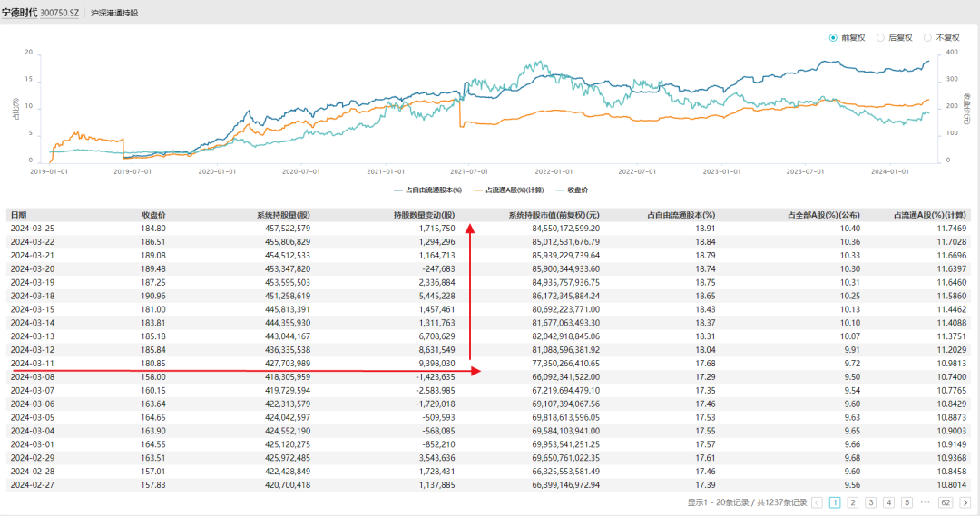
Task: Click the 2024-03-19 date cell
Action: tap(33, 282)
